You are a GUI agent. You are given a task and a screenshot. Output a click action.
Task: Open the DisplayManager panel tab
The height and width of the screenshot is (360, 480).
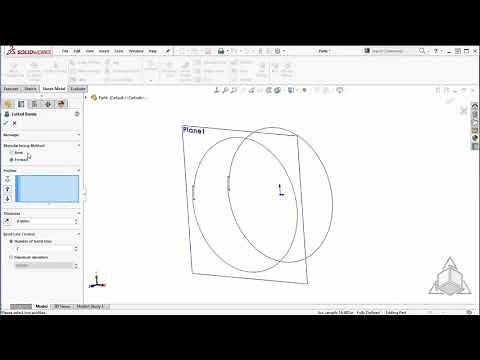(x=61, y=104)
